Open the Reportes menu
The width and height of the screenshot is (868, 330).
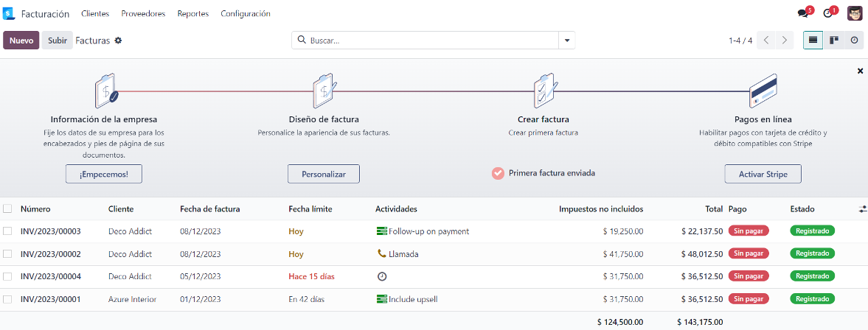[193, 14]
